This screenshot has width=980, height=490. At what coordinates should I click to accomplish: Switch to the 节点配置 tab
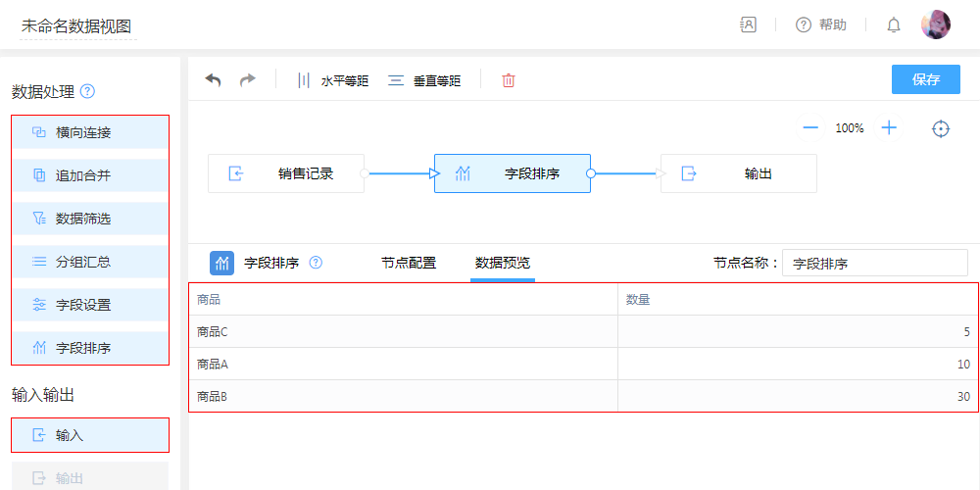tap(409, 263)
